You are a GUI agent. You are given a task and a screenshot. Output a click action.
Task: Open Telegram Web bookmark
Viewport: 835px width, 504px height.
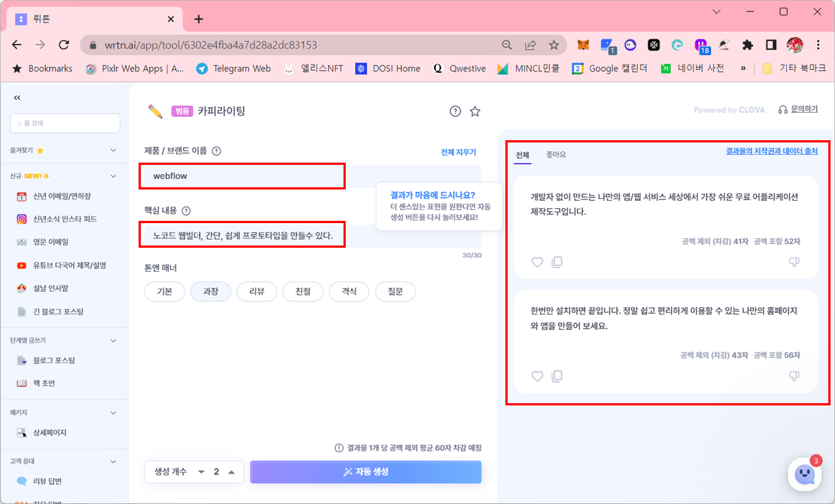coord(233,69)
